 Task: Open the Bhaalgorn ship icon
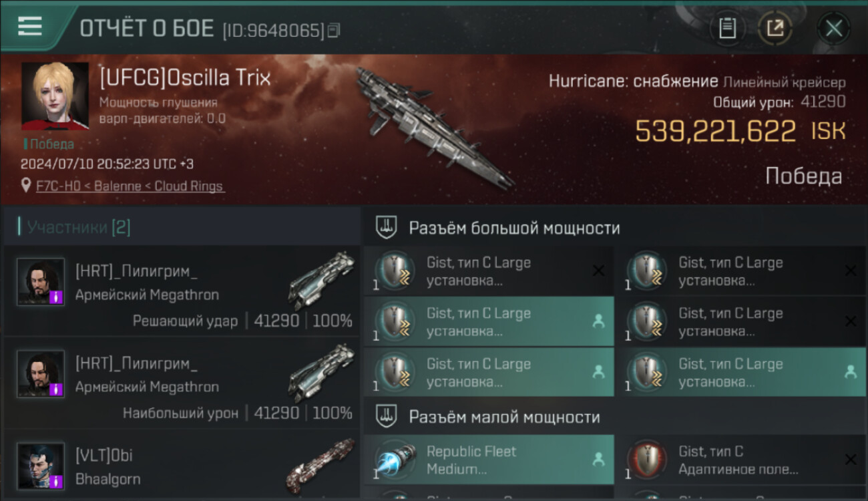[x=321, y=465]
